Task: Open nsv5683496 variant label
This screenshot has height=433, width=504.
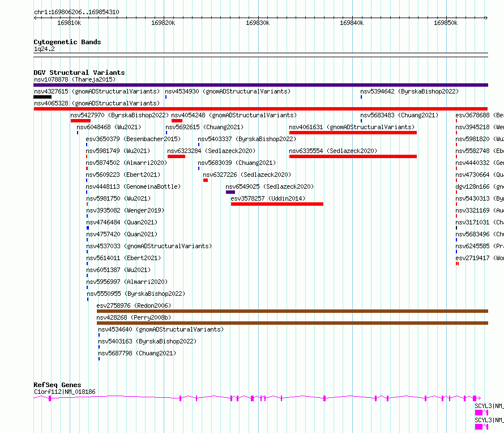Action: 480,234
